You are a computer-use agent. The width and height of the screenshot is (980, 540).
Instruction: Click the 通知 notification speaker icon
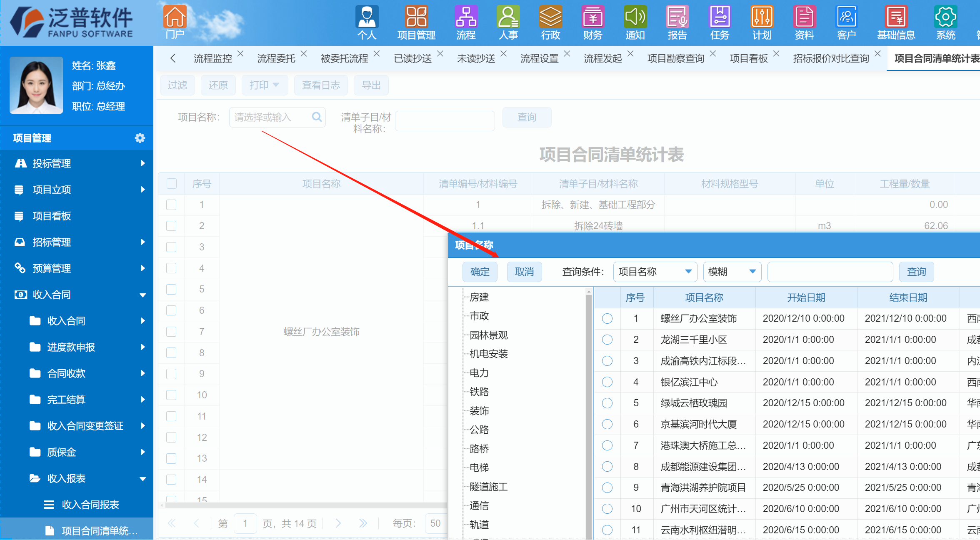point(635,17)
